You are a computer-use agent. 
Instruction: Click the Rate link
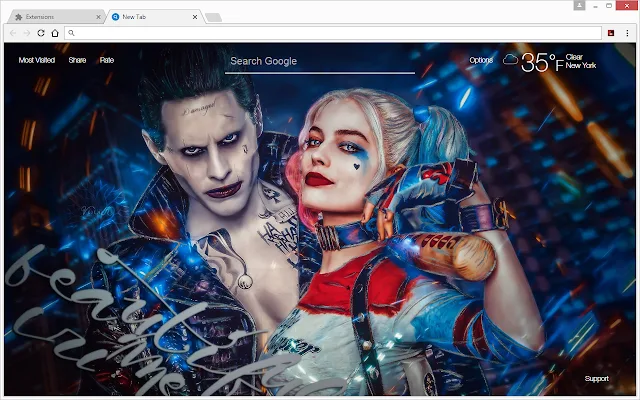[107, 60]
